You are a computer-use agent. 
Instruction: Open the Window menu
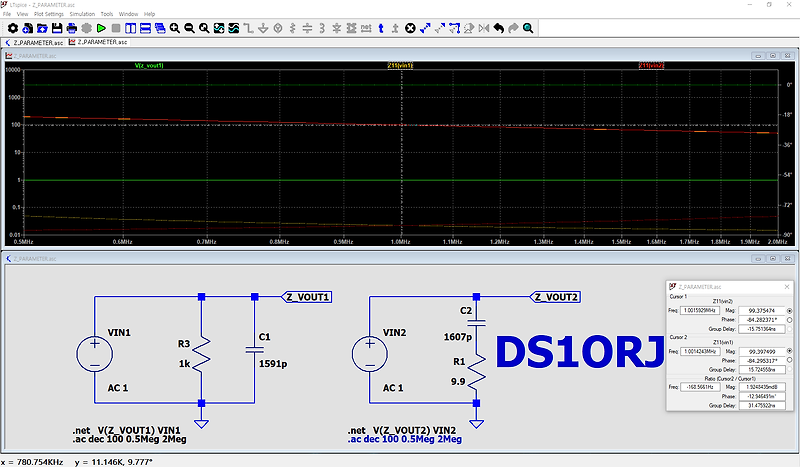click(x=129, y=14)
